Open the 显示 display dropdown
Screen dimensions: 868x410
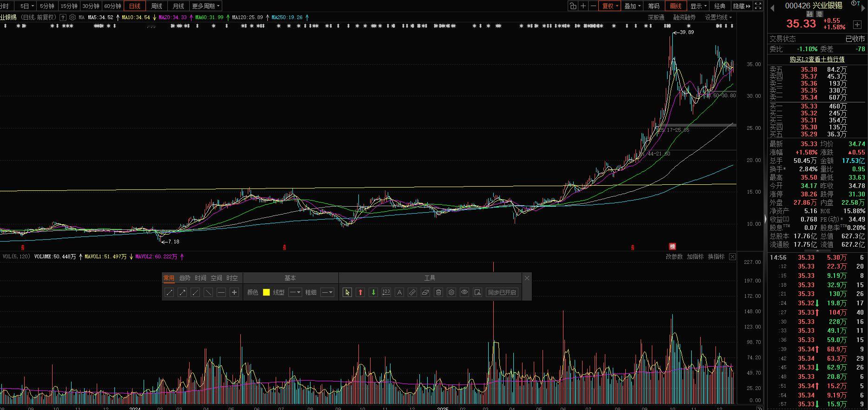698,6
